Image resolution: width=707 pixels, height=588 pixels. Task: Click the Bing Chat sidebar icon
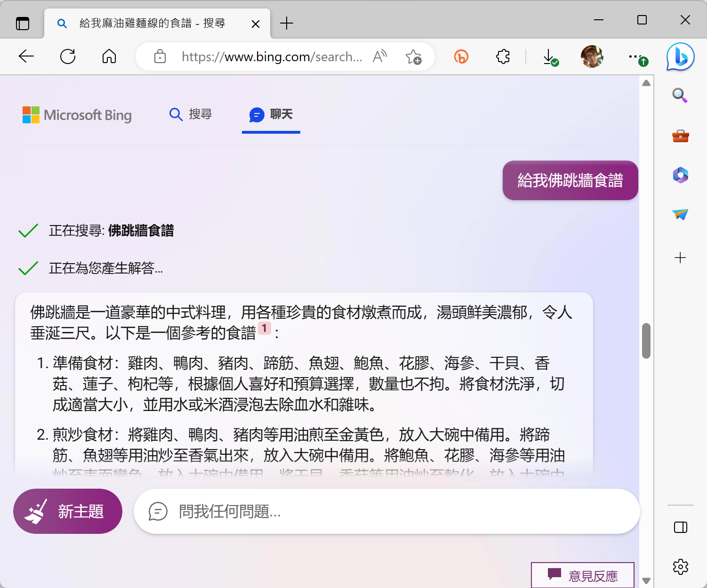(x=680, y=57)
